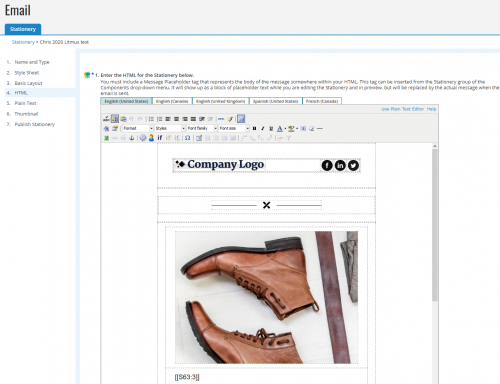Switch to the Spanish (United States) tab

pos(276,101)
